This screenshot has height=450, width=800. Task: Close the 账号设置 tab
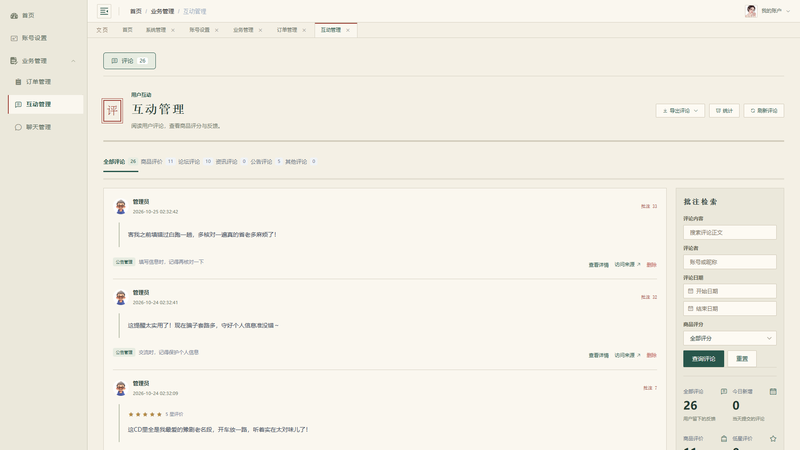click(217, 30)
